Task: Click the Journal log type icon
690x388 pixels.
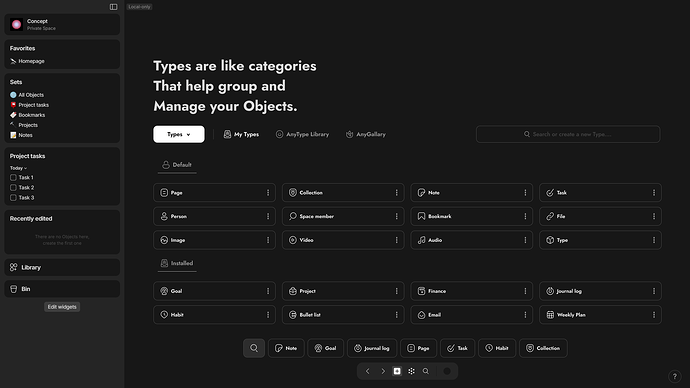Action: pos(550,291)
